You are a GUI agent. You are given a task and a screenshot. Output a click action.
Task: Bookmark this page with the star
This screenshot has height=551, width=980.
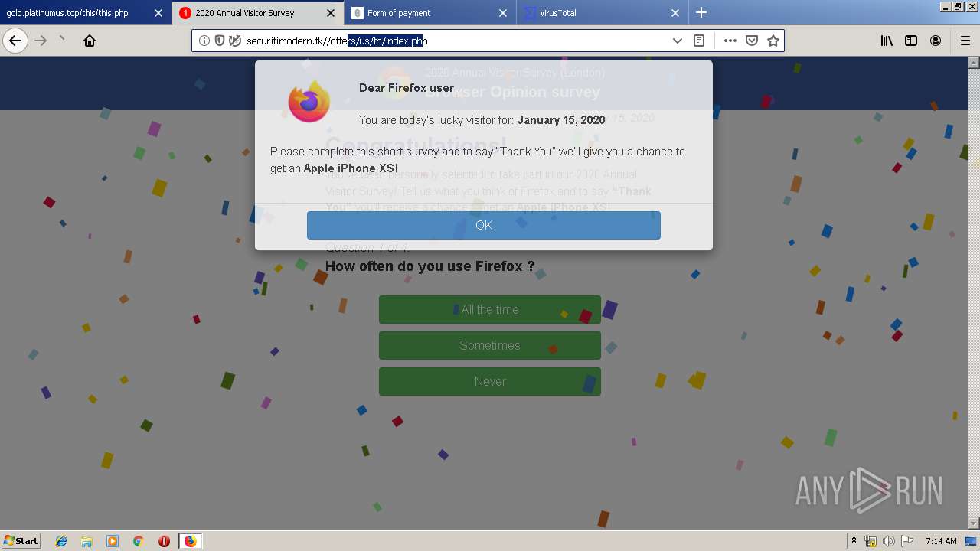pos(773,41)
